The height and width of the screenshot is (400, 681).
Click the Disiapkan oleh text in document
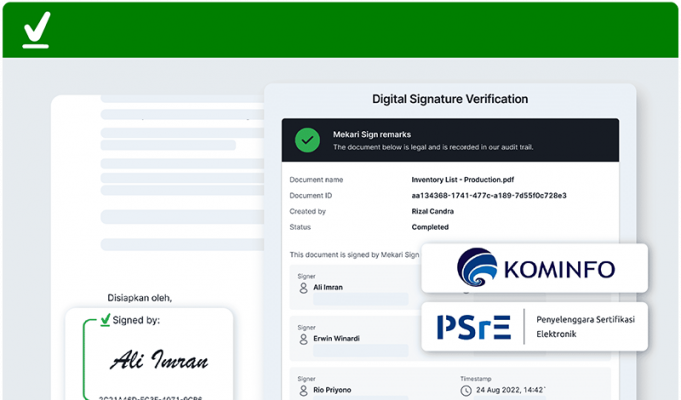click(139, 297)
